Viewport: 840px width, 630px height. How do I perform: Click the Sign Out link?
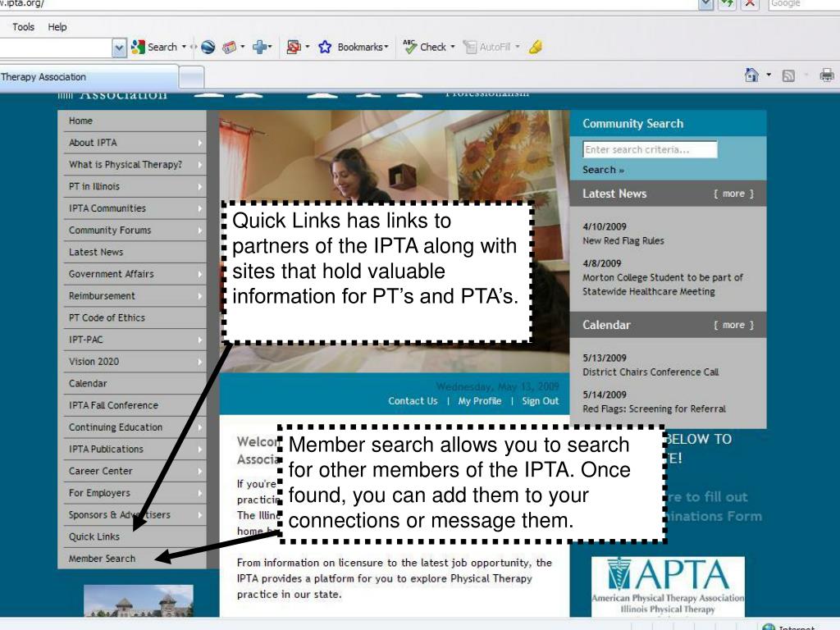540,401
